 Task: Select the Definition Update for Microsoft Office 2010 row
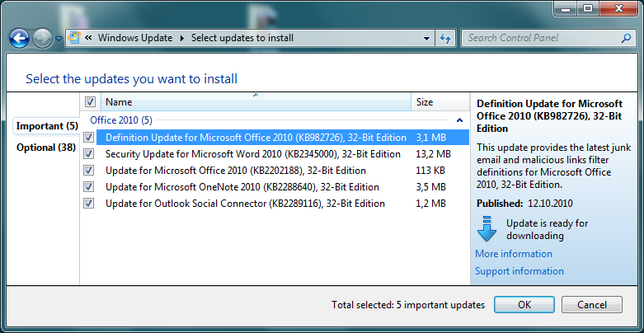[x=283, y=138]
